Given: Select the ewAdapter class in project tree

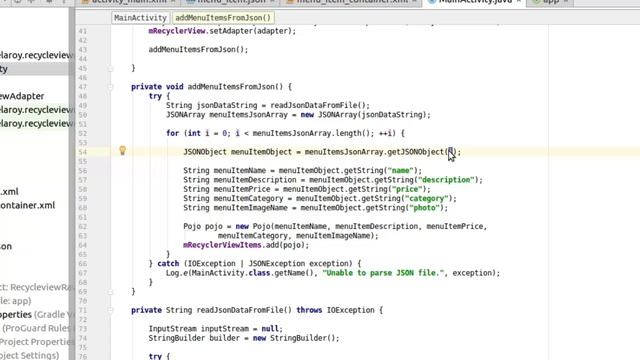Looking at the screenshot, I should pos(22,96).
